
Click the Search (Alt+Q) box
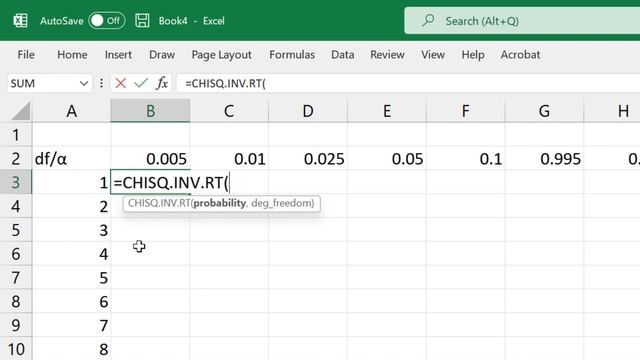point(522,20)
